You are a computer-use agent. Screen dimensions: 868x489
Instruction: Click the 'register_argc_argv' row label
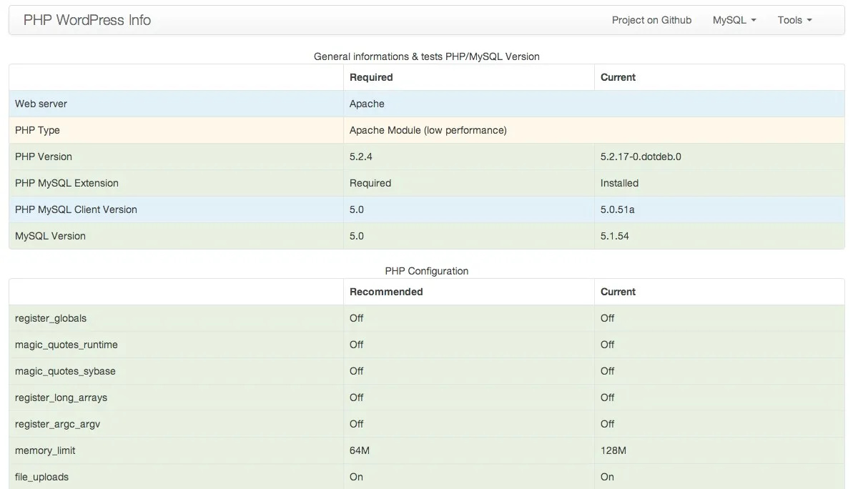pos(57,424)
